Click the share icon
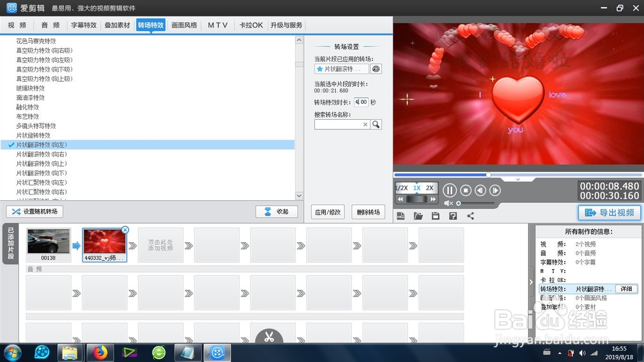The height and width of the screenshot is (362, 644). tap(471, 216)
